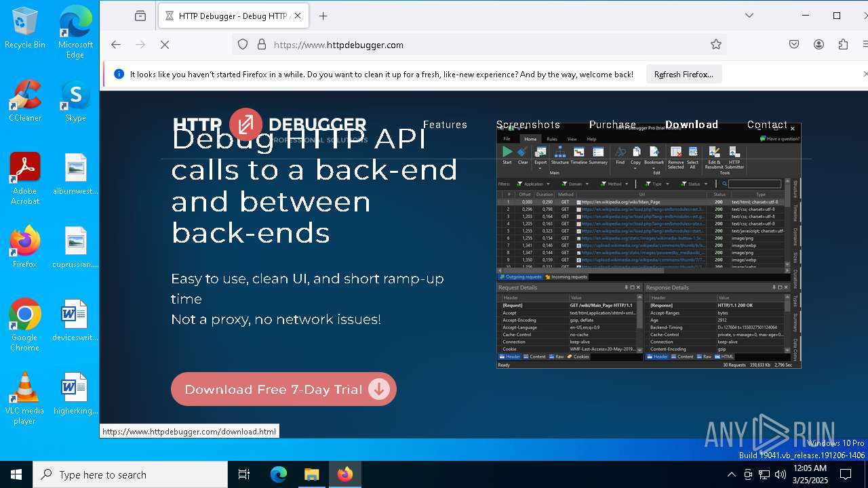Click the Firefox View icon in the tab bar
868x488 pixels.
[x=140, y=16]
